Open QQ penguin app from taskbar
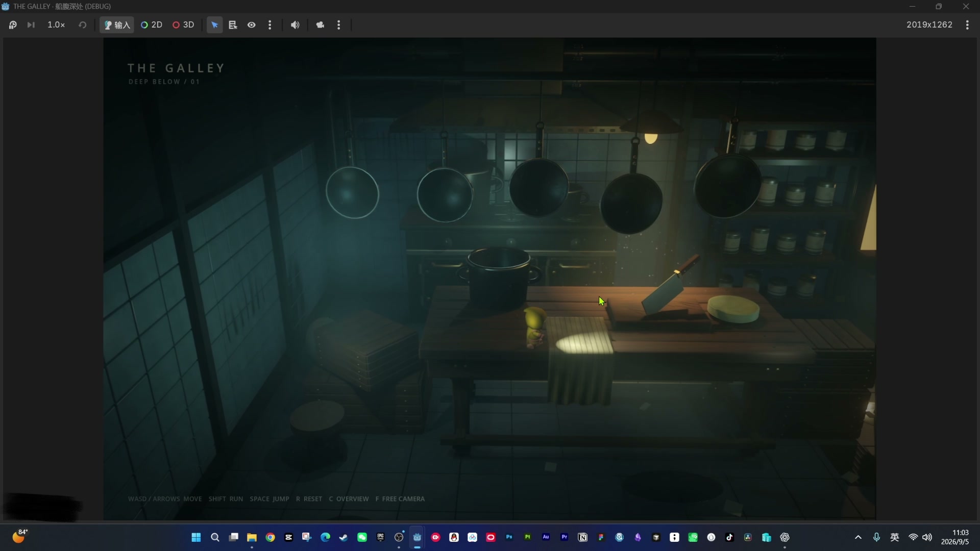This screenshot has height=551, width=980. (454, 537)
